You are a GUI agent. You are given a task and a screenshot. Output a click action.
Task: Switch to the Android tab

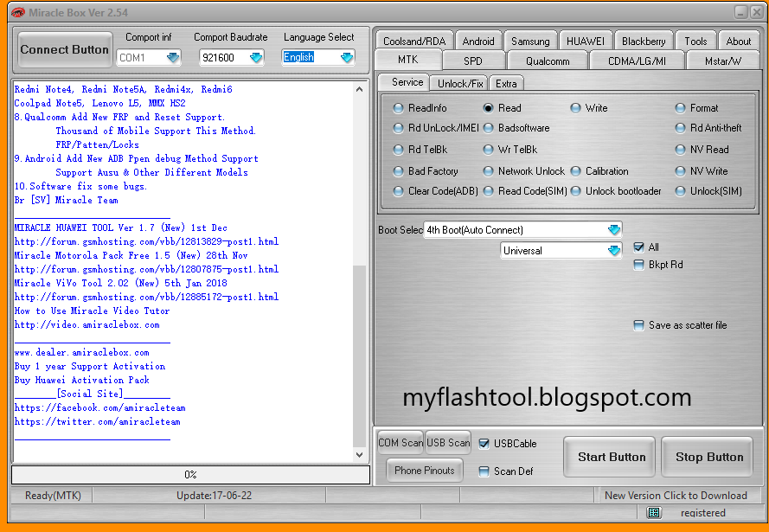478,42
